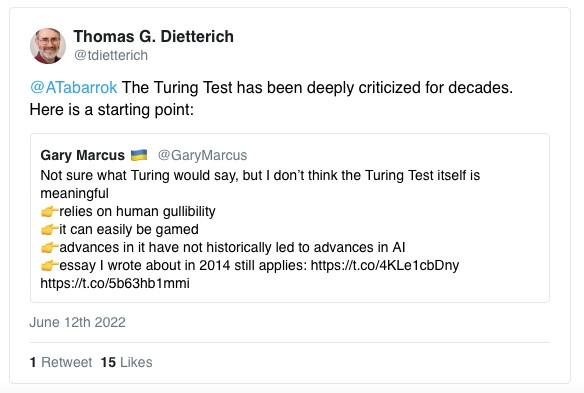Click the Thomas G. Dietterich display name
Image resolution: width=584 pixels, height=393 pixels.
[x=153, y=37]
